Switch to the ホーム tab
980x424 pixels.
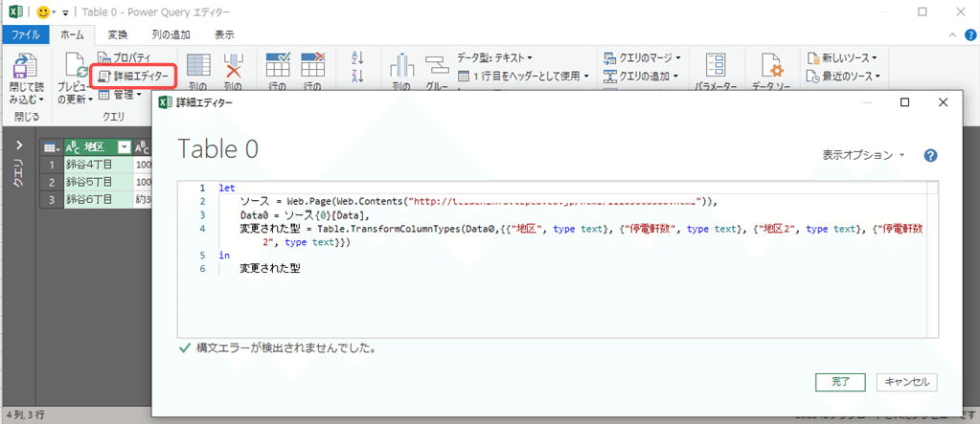(x=73, y=35)
